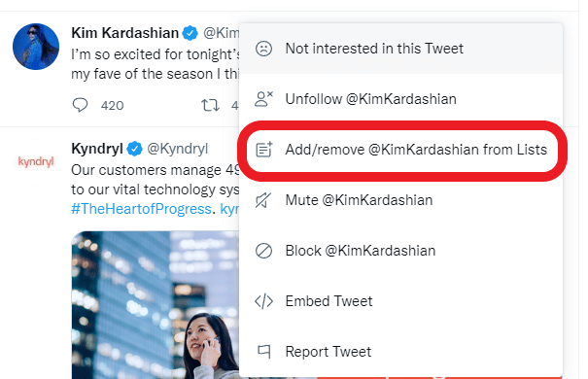The width and height of the screenshot is (588, 379).
Task: Open the Kyndryl account name link
Action: [97, 149]
